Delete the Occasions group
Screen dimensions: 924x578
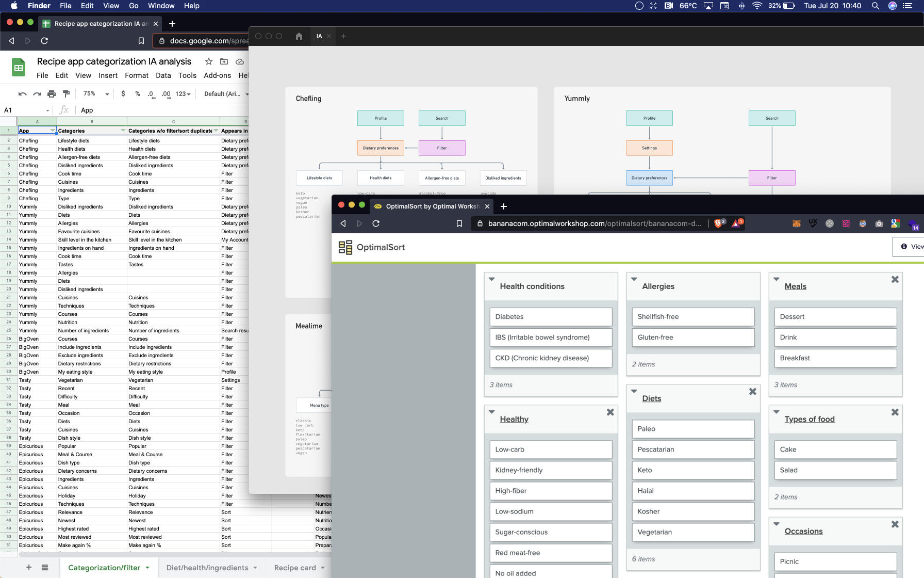pos(895,524)
